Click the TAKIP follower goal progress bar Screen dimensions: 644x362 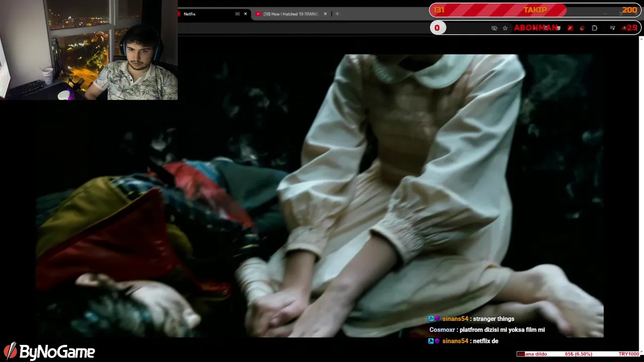(535, 10)
